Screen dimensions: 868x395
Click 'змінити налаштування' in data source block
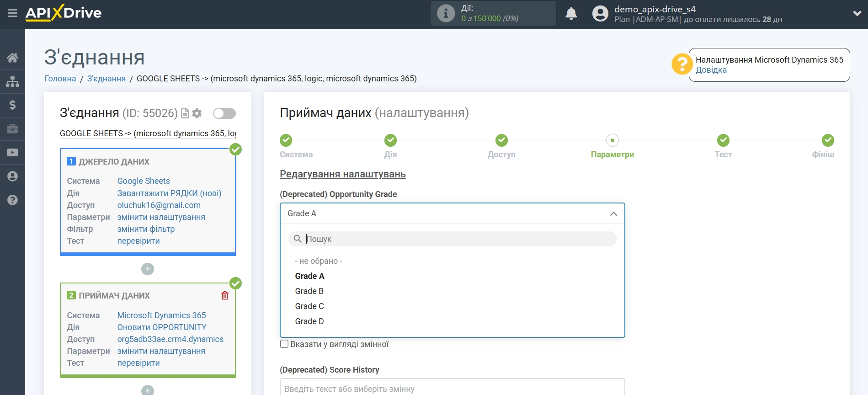(161, 217)
